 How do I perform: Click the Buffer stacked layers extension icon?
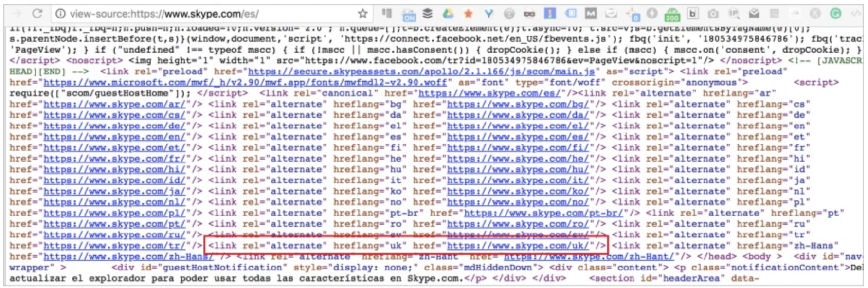(427, 14)
